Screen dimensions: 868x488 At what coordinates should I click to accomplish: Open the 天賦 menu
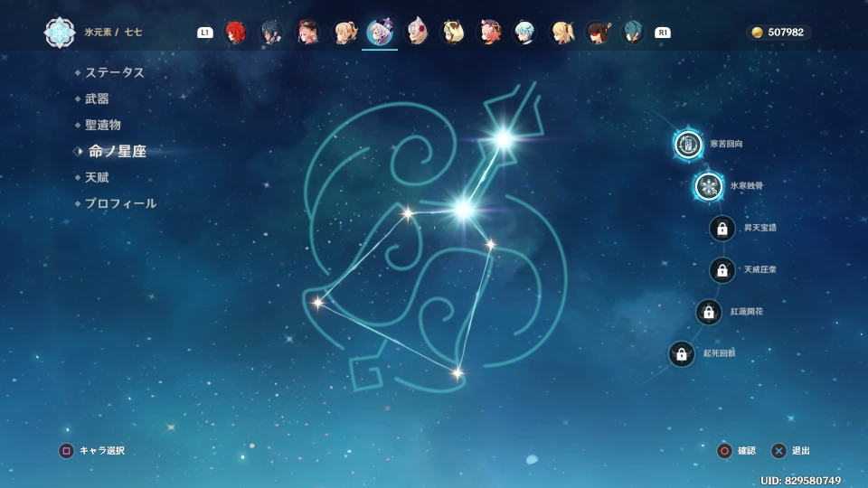point(97,178)
